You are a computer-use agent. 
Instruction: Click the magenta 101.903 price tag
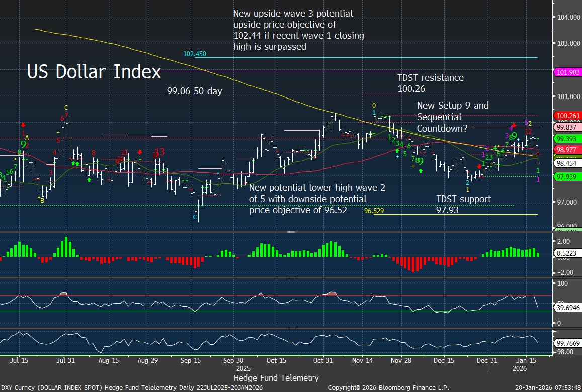[567, 72]
